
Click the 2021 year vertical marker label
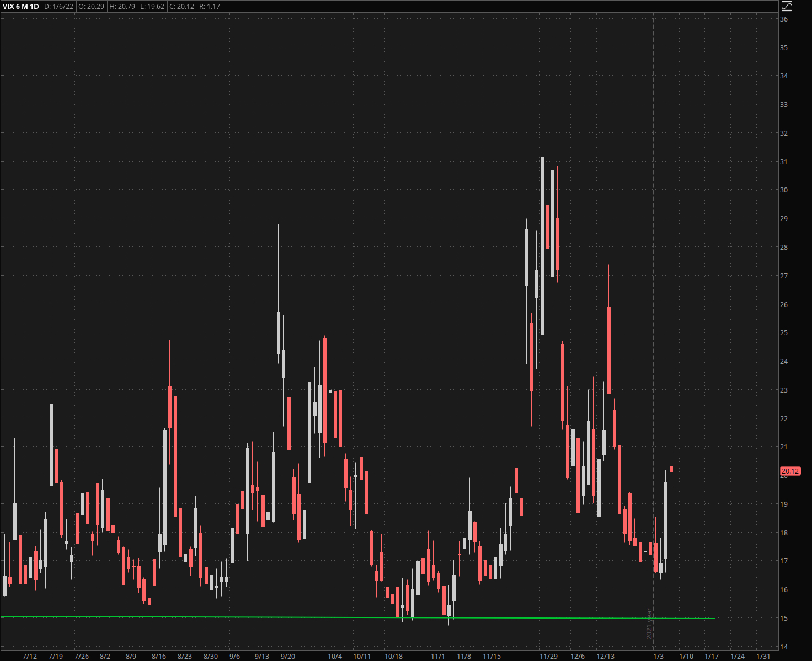coord(649,624)
